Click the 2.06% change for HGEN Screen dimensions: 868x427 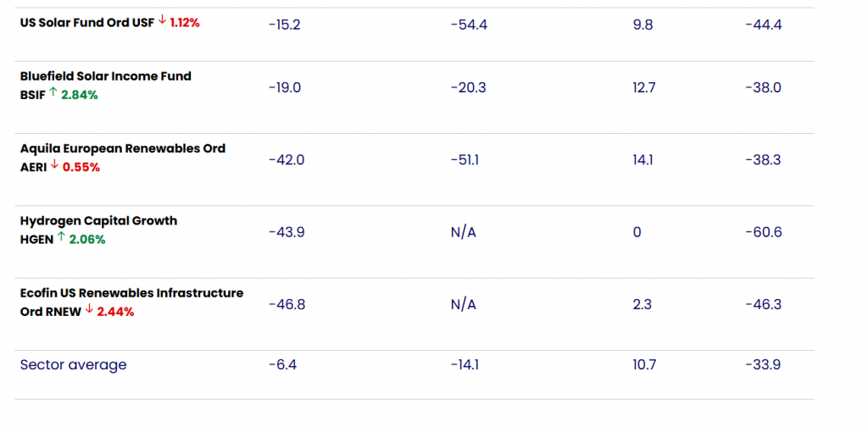click(86, 239)
